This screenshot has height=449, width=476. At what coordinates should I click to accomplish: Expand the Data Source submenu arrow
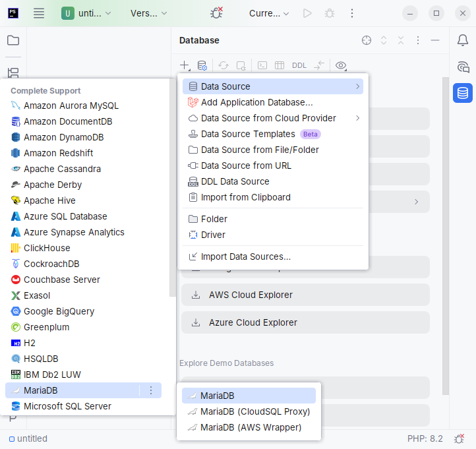tap(357, 86)
